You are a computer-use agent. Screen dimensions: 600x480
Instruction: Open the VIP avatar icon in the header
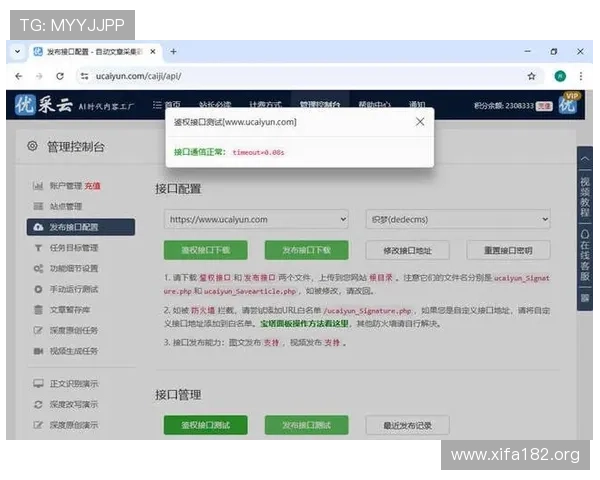(568, 104)
